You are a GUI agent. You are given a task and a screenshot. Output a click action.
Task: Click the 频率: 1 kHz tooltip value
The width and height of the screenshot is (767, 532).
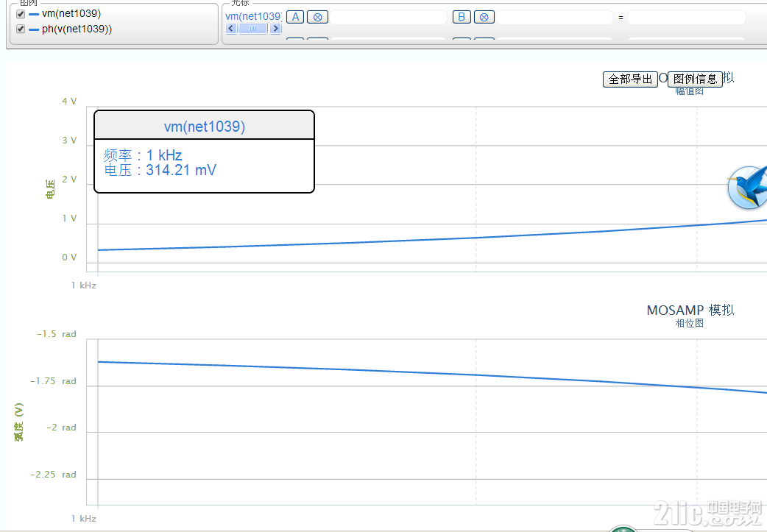143,155
